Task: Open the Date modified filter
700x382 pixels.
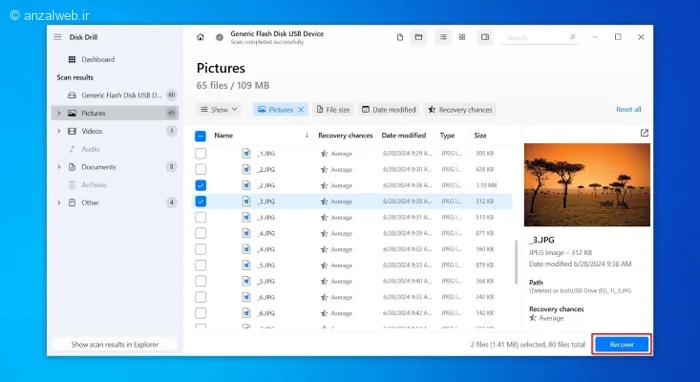Action: pyautogui.click(x=389, y=110)
